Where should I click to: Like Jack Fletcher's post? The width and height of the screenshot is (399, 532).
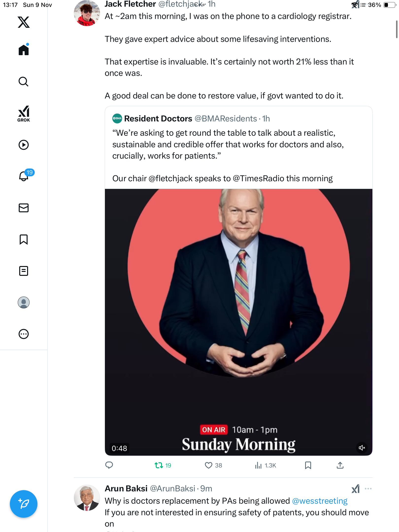coord(209,465)
